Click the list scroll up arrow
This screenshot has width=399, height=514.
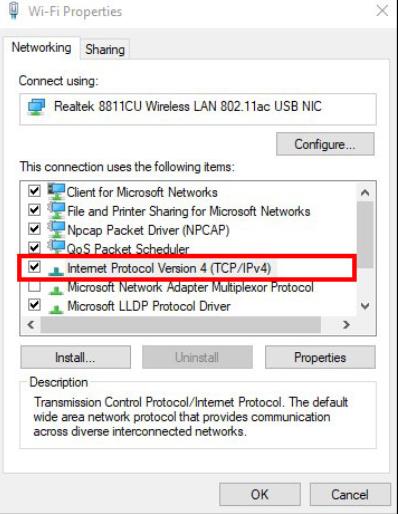[x=365, y=193]
